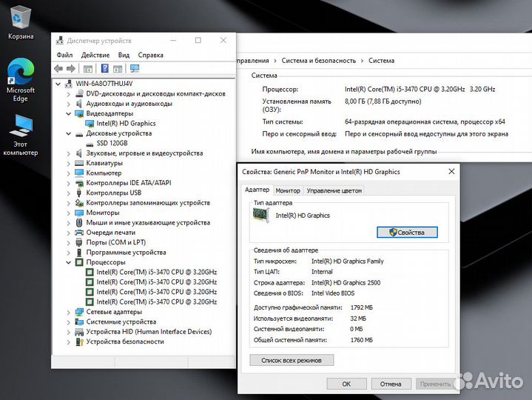Open the Файл menu
Image resolution: width=532 pixels, height=400 pixels.
(x=64, y=55)
